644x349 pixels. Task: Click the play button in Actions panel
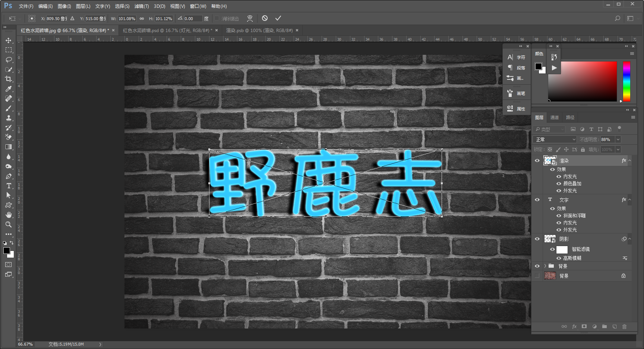pyautogui.click(x=554, y=68)
